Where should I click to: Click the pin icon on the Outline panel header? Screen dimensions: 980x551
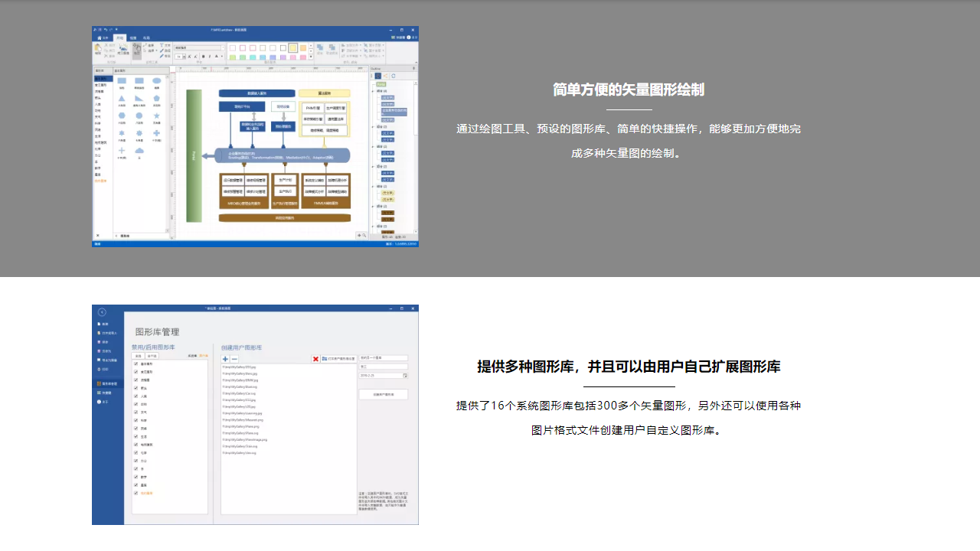(413, 68)
